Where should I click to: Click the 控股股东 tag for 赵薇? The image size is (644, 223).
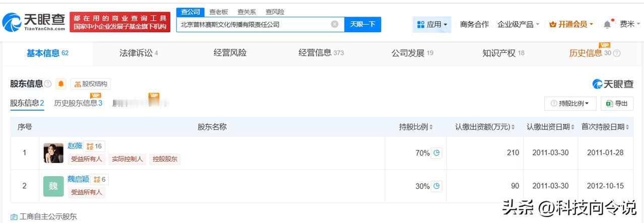165,159
